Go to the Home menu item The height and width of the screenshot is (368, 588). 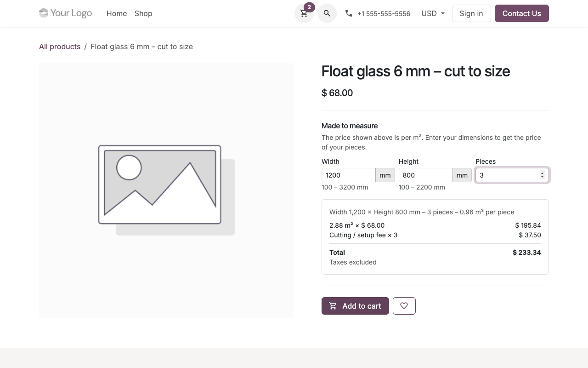tap(117, 13)
